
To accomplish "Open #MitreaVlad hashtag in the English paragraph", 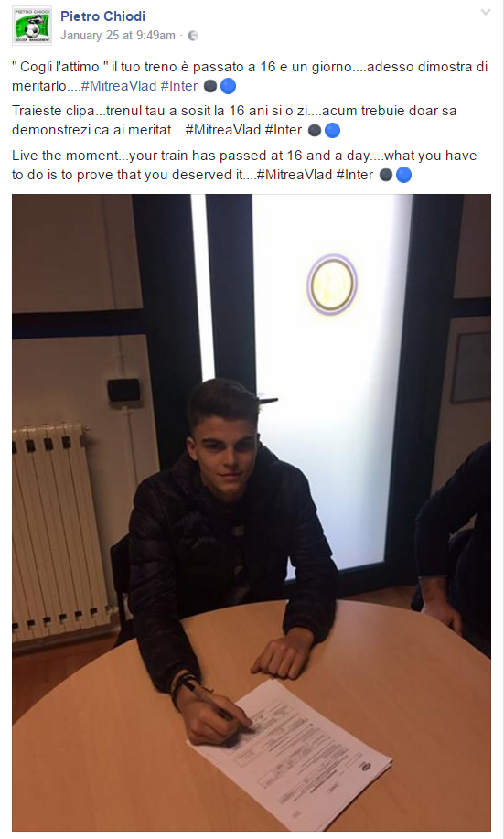I will (x=295, y=175).
